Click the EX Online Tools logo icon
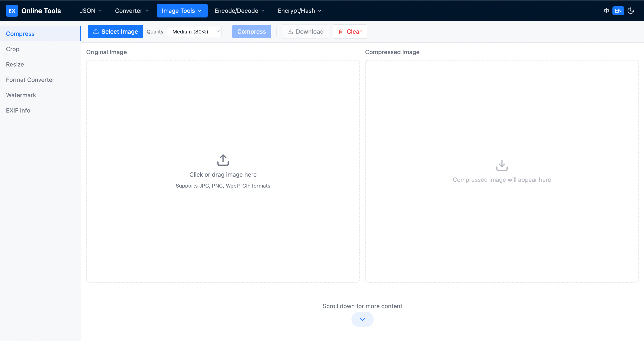The height and width of the screenshot is (341, 644). click(12, 10)
